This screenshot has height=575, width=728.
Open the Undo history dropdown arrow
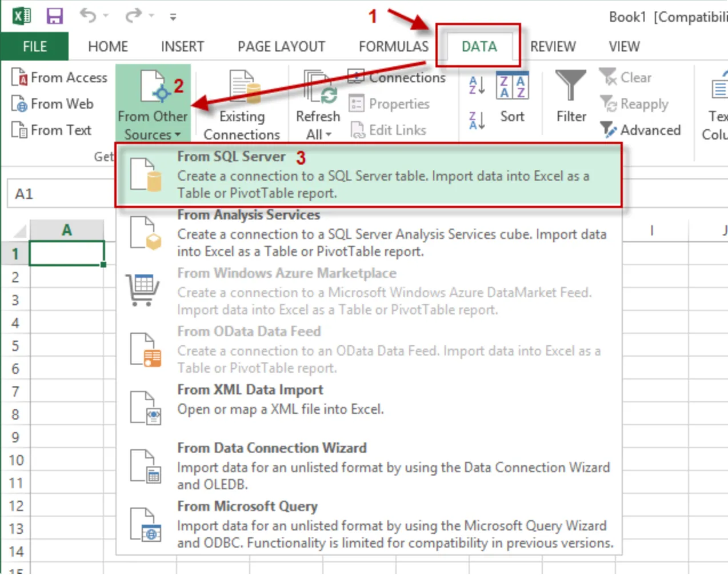coord(106,16)
